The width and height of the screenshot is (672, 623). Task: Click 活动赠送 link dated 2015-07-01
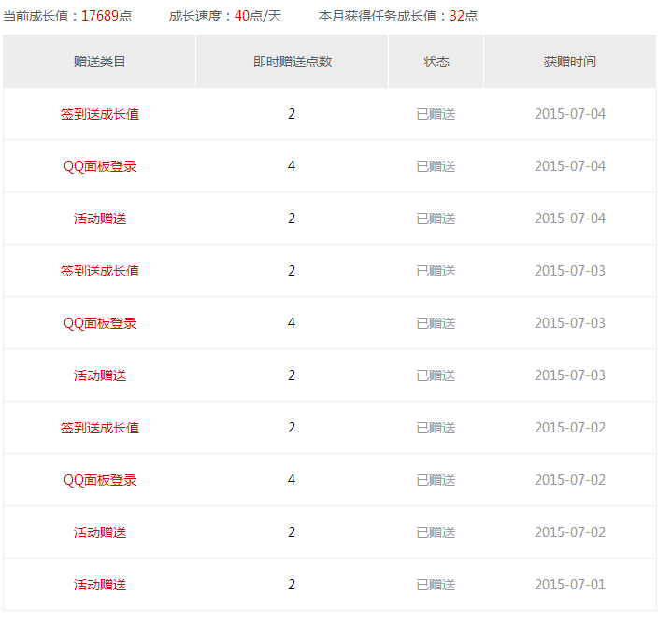pyautogui.click(x=100, y=585)
